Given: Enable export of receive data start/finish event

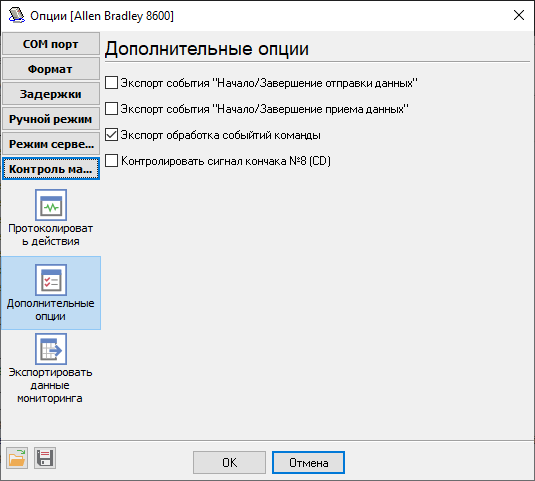Looking at the screenshot, I should coord(111,108).
